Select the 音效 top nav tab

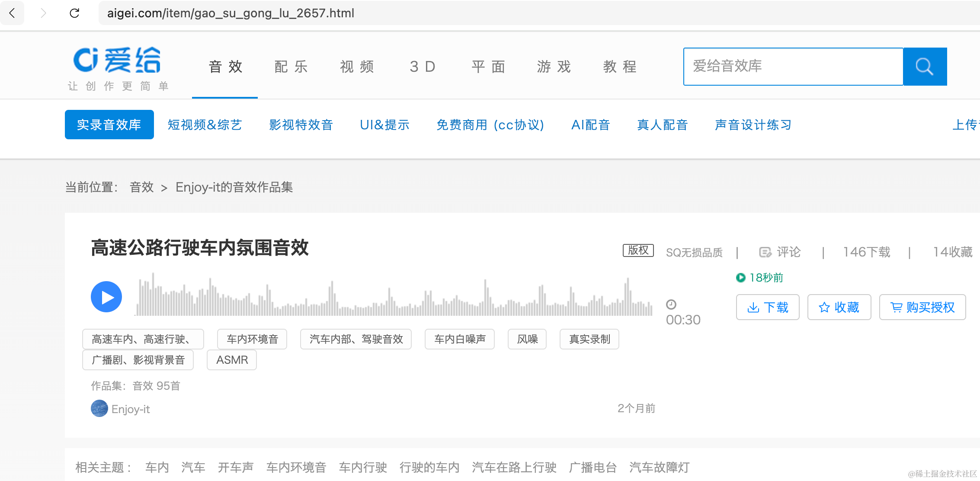pos(225,67)
